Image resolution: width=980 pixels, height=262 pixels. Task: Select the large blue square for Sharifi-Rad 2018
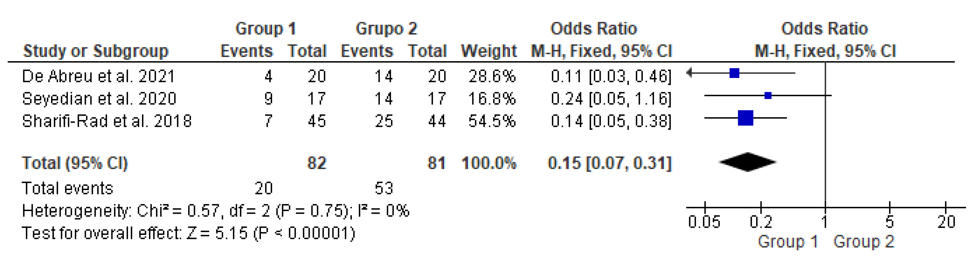[745, 118]
